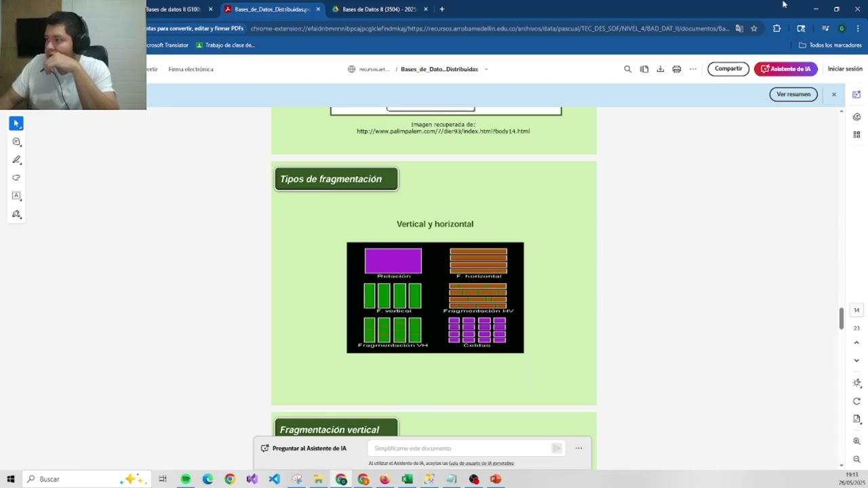Click Iniciar sesión
Screen dimensions: 868x488
tap(845, 68)
